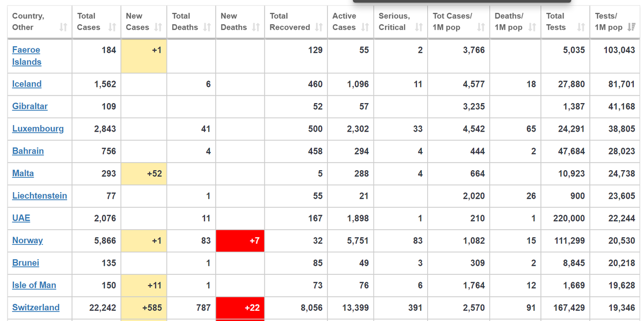Sort table by Total Cases arrows
Viewport: 644px width, 321px height.
(112, 27)
